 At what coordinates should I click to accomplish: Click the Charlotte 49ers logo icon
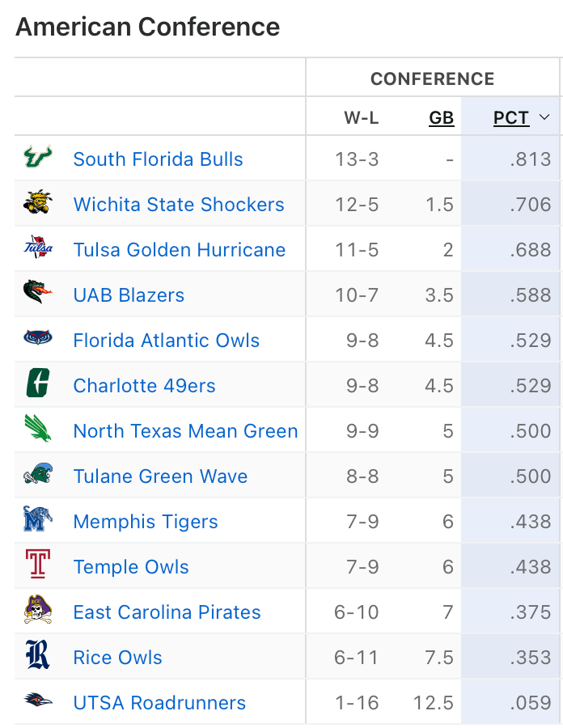pos(38,385)
